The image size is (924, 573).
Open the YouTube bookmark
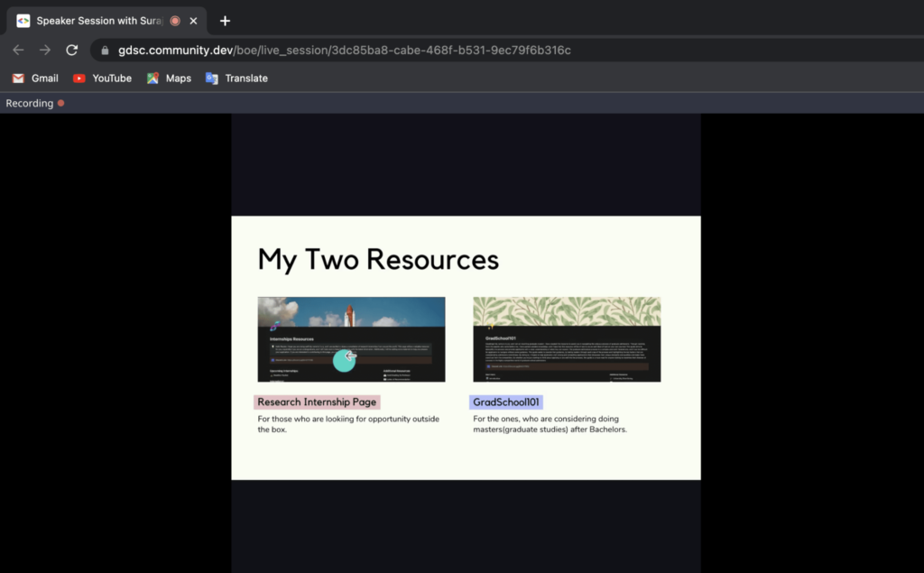click(x=102, y=79)
